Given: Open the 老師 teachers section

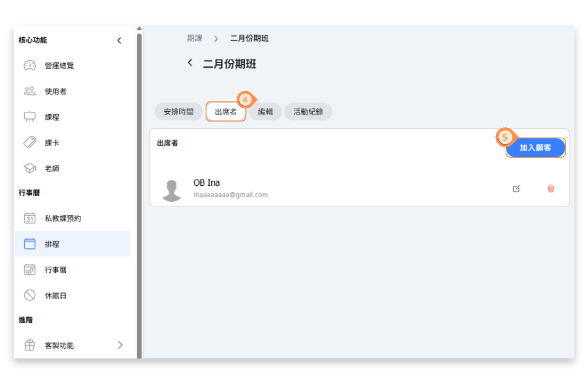Looking at the screenshot, I should click(x=51, y=169).
